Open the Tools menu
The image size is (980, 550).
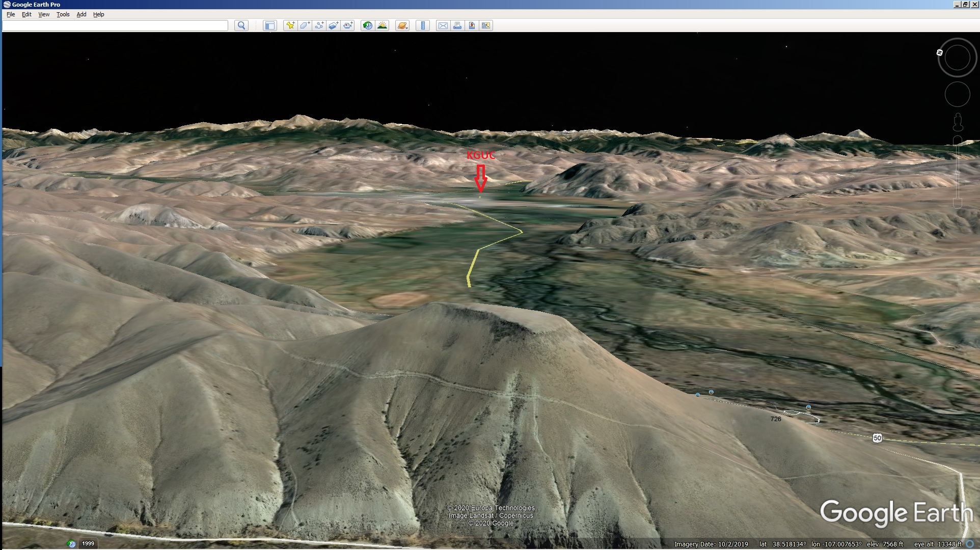(63, 14)
